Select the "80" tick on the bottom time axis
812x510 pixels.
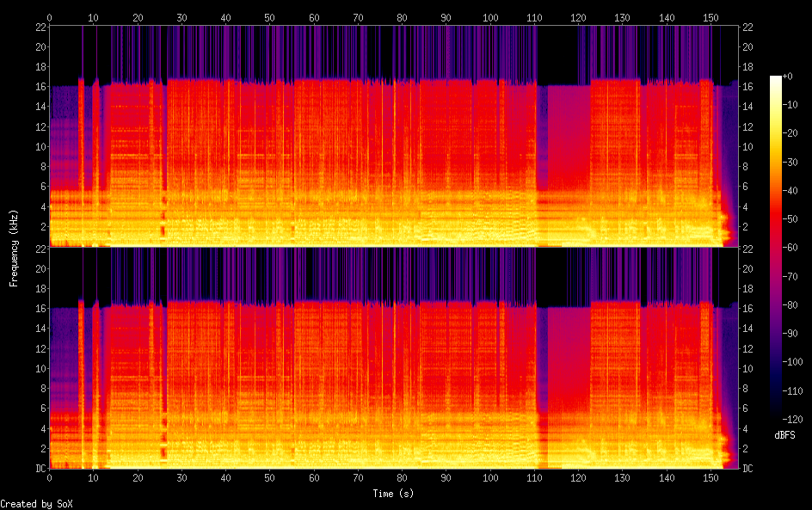pyautogui.click(x=402, y=477)
